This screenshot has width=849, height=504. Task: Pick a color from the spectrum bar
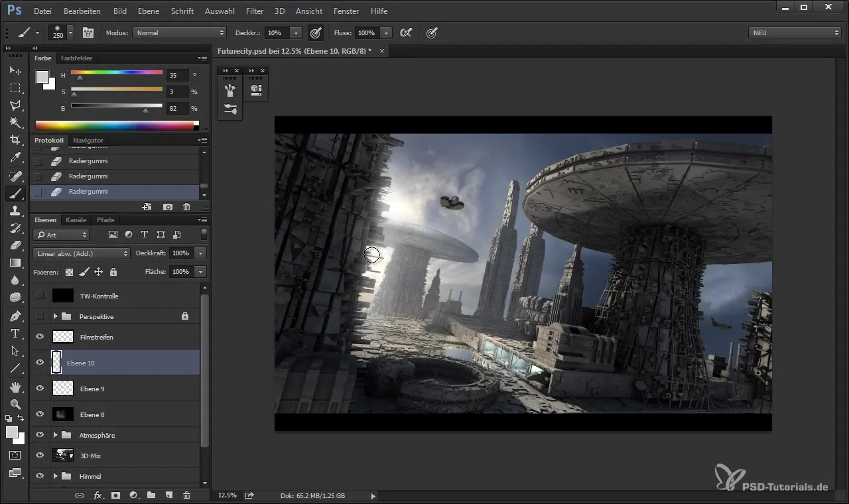coord(115,125)
